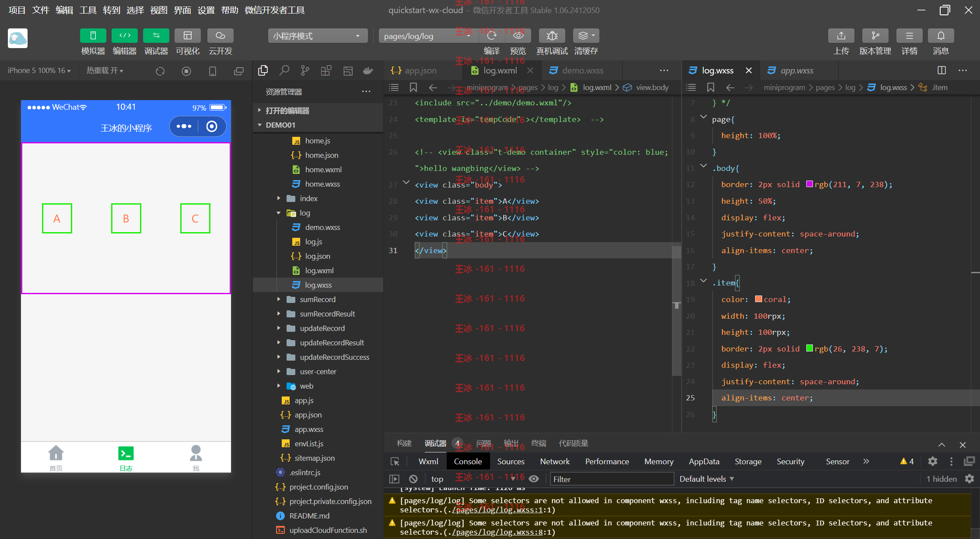Click the upload (上传) button
980x539 pixels.
841,36
